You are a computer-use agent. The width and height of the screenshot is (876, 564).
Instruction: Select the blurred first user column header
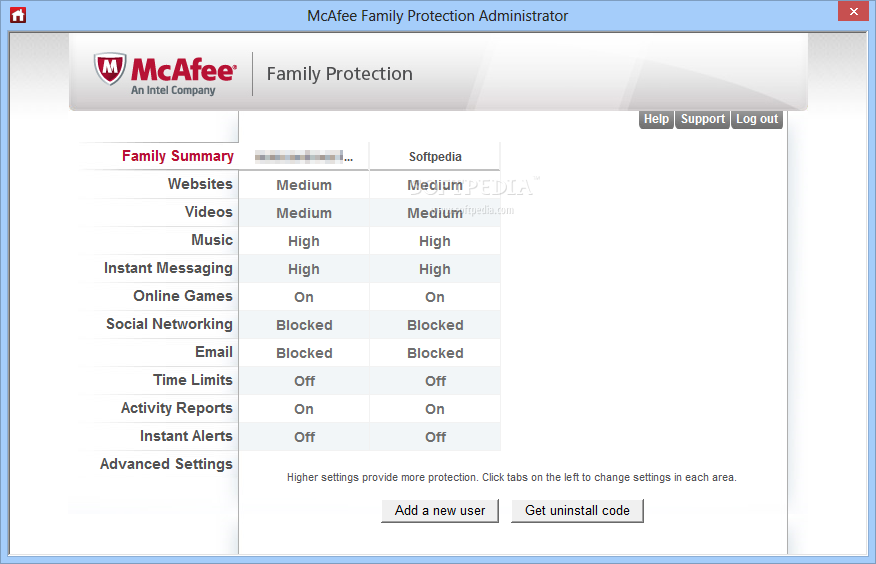(x=304, y=157)
